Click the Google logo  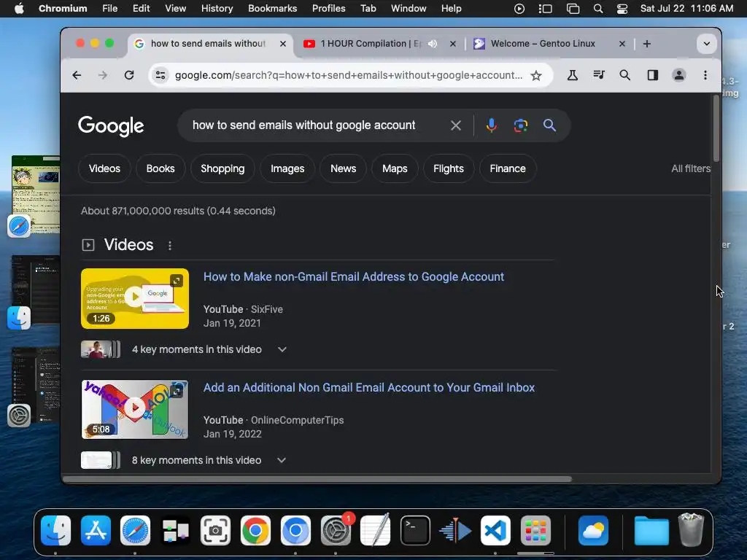pos(111,125)
